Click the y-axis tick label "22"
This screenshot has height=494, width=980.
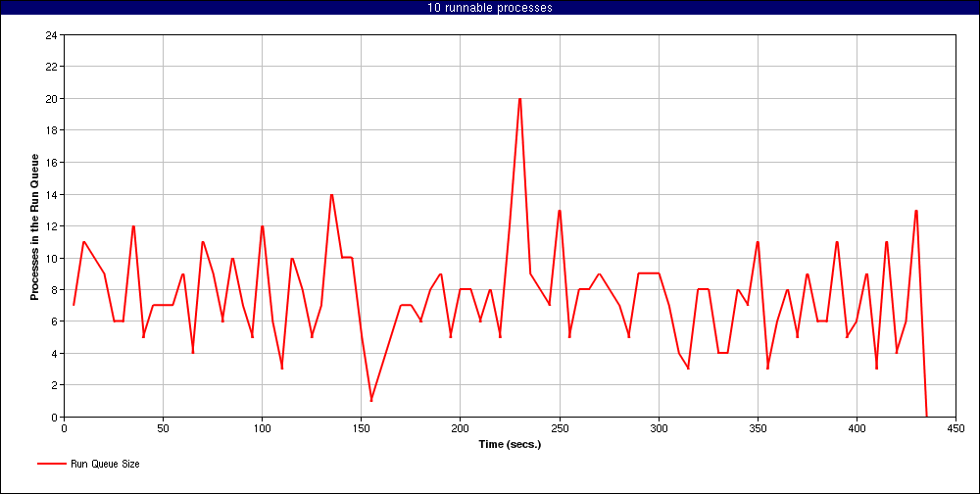pos(51,67)
